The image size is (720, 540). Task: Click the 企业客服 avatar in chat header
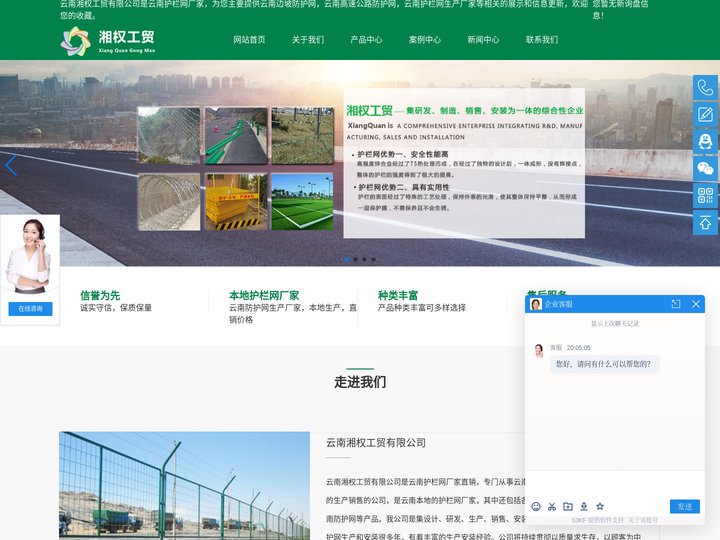point(535,304)
